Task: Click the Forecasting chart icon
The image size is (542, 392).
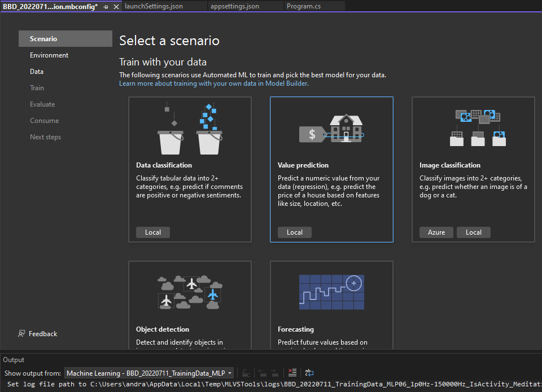Action: (x=331, y=292)
